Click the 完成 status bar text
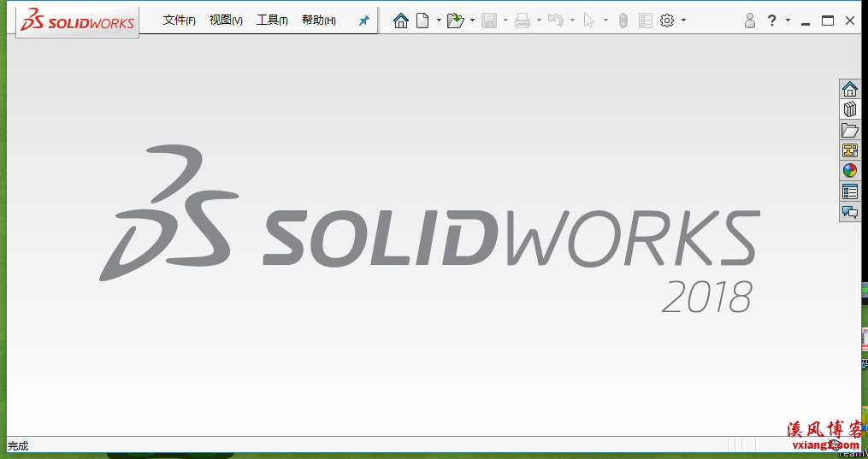Screen dimensions: 868x459 click(18, 445)
